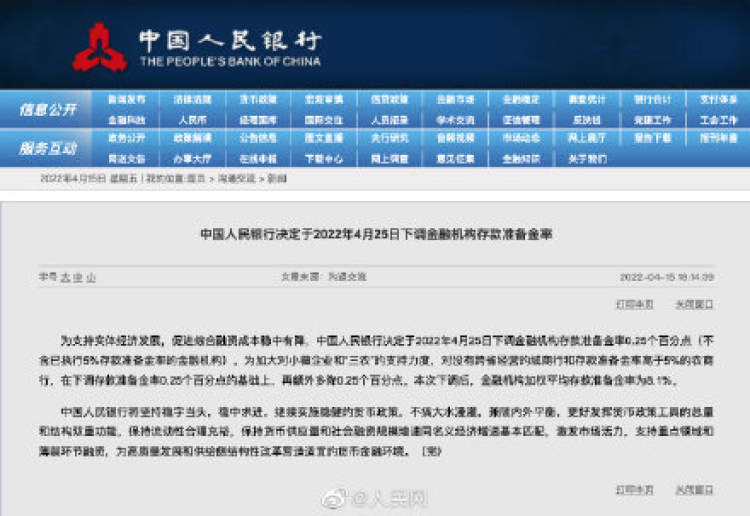Screen dimensions: 750x516
Task: Visit the 网上展厅 navigation link
Action: pos(587,138)
